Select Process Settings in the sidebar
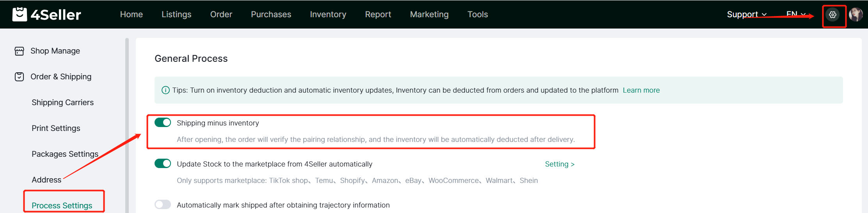The width and height of the screenshot is (868, 213). pos(62,205)
